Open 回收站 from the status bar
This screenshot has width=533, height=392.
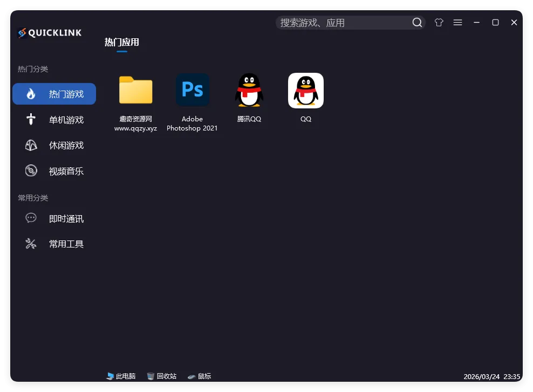161,376
